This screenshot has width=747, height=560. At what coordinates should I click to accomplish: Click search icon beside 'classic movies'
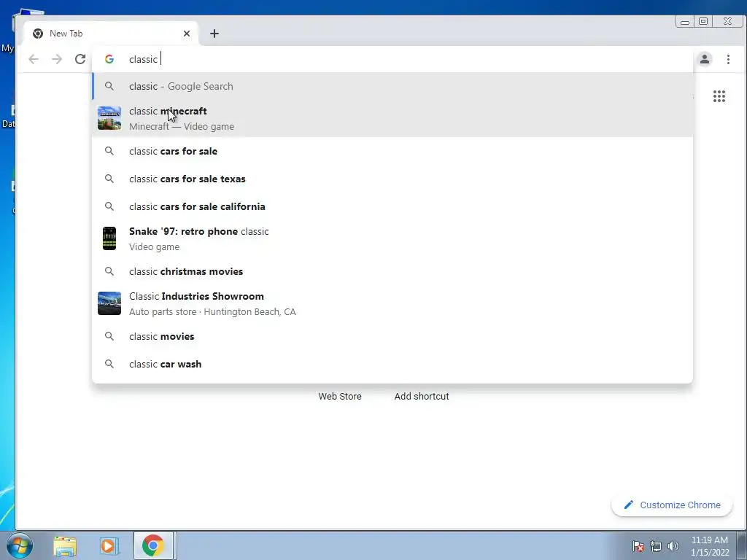click(109, 336)
